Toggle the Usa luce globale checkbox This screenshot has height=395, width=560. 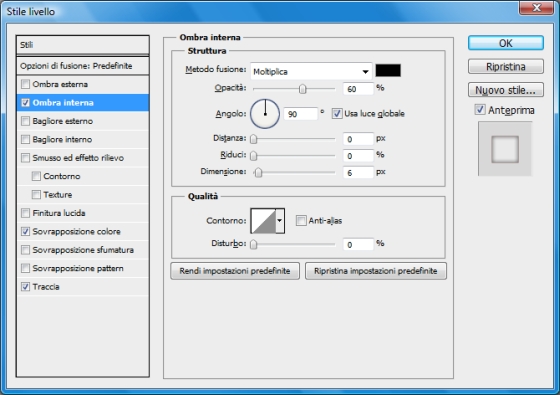click(x=337, y=114)
